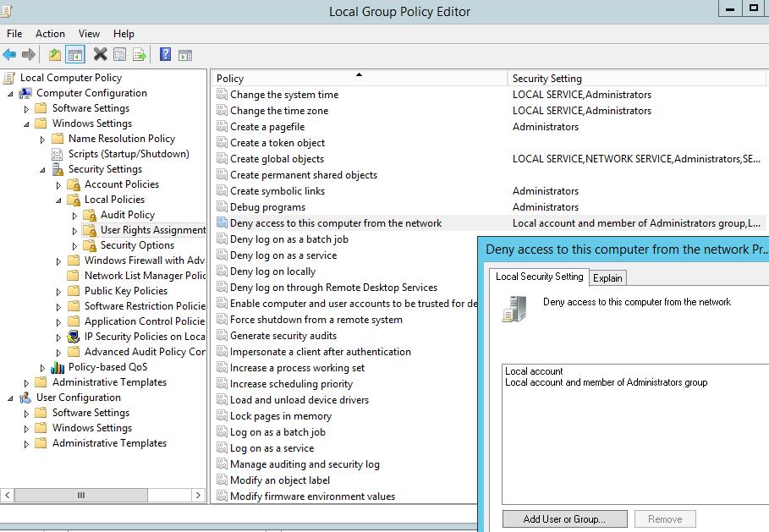This screenshot has height=532, width=769.
Task: Click icon beside Debug programs policy
Action: click(x=222, y=206)
